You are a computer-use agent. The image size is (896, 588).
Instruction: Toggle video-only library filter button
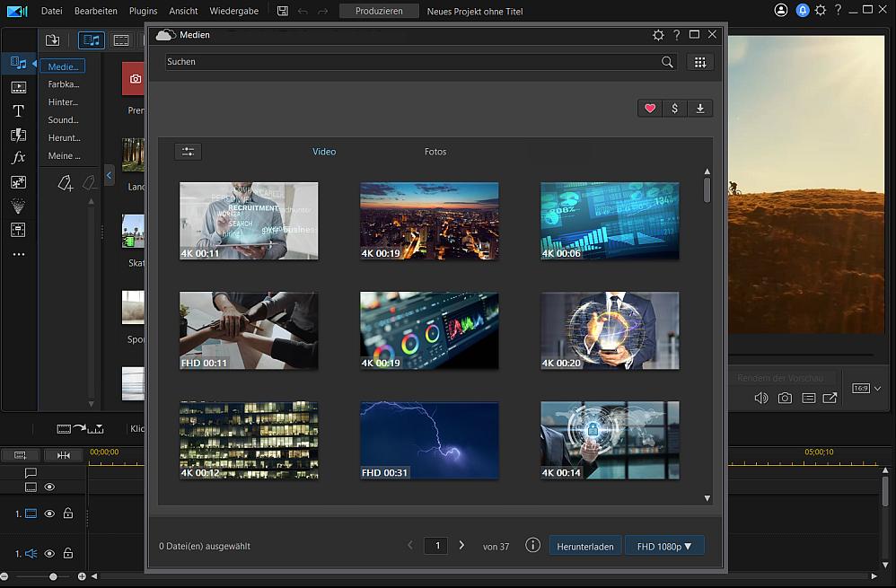click(121, 40)
